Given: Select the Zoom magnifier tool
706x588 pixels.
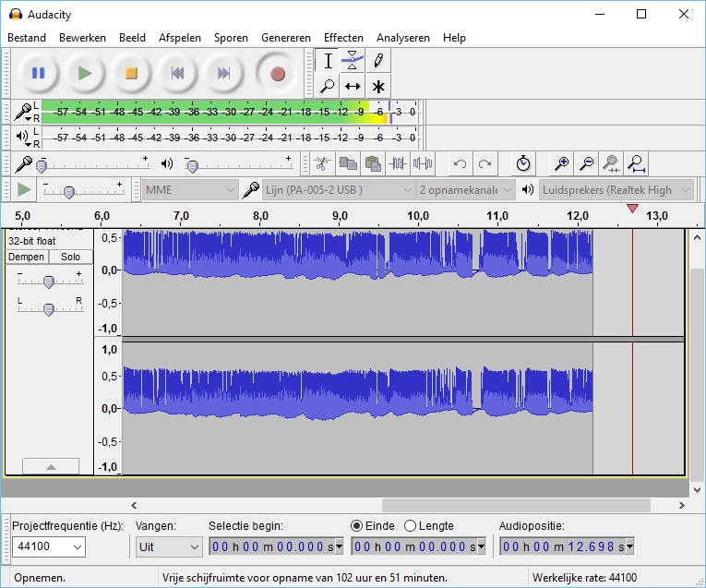Looking at the screenshot, I should click(327, 86).
